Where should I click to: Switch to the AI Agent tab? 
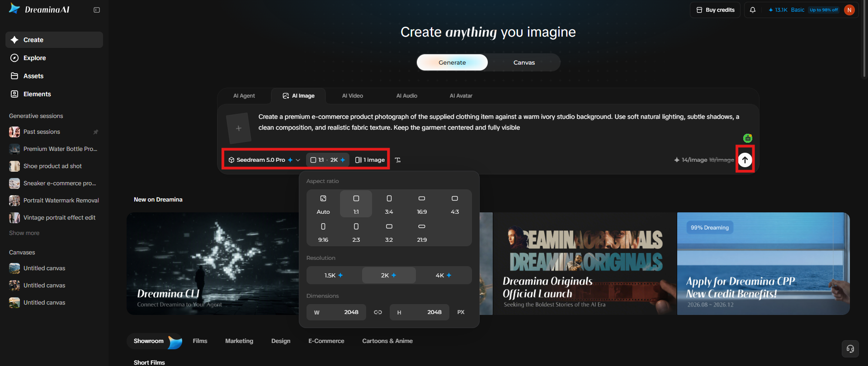[x=244, y=96]
